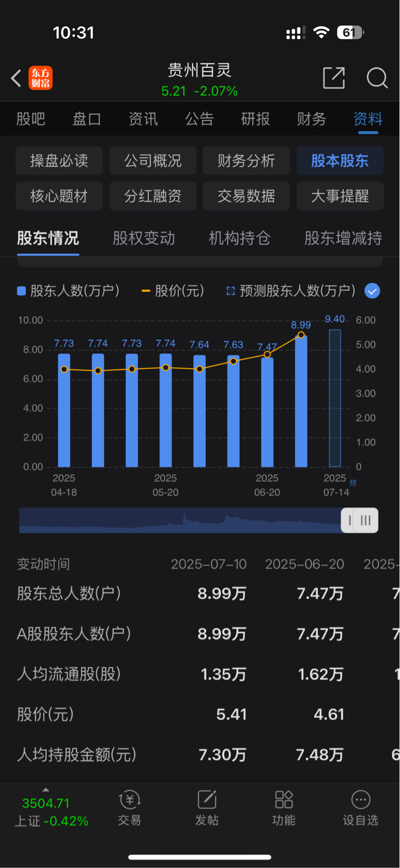Toggle 预测股东人数(万户) legend entry
Viewport: 400px width, 868px height.
(x=291, y=291)
